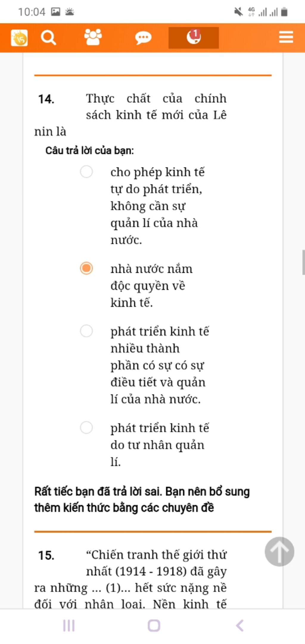The width and height of the screenshot is (305, 644).
Task: Open notifications globe with badge
Action: point(194,38)
